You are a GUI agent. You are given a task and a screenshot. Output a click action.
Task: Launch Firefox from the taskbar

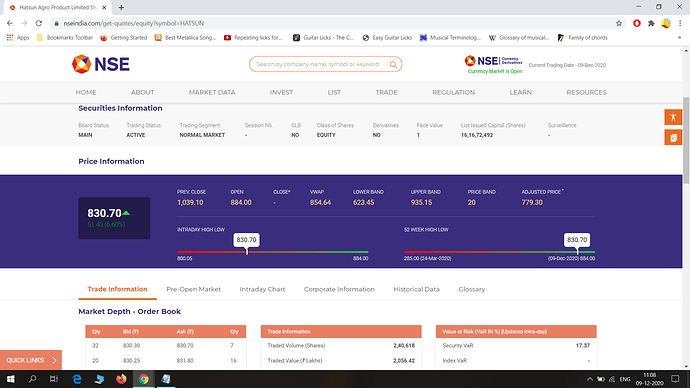coord(121,379)
